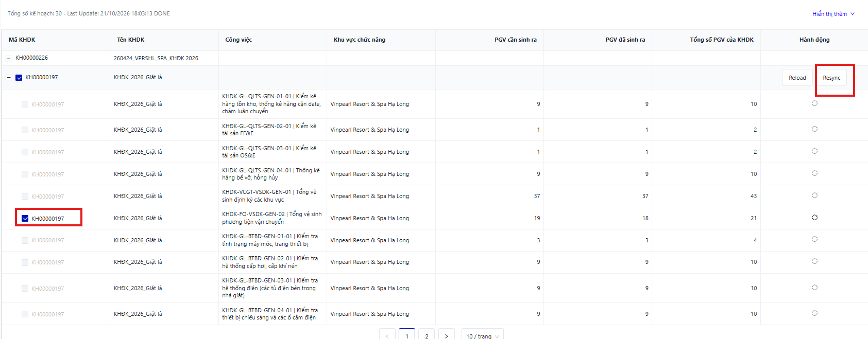This screenshot has width=868, height=339.
Task: Tick checkbox in KHĐK-GL-BTBD-GEN-04-01 row
Action: coord(25,314)
